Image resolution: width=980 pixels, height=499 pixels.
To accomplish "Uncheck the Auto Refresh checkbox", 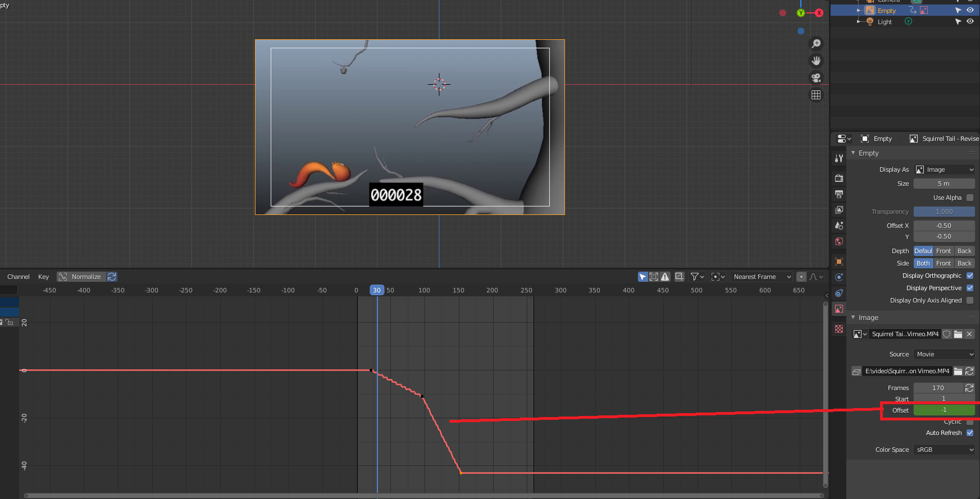I will coord(970,433).
